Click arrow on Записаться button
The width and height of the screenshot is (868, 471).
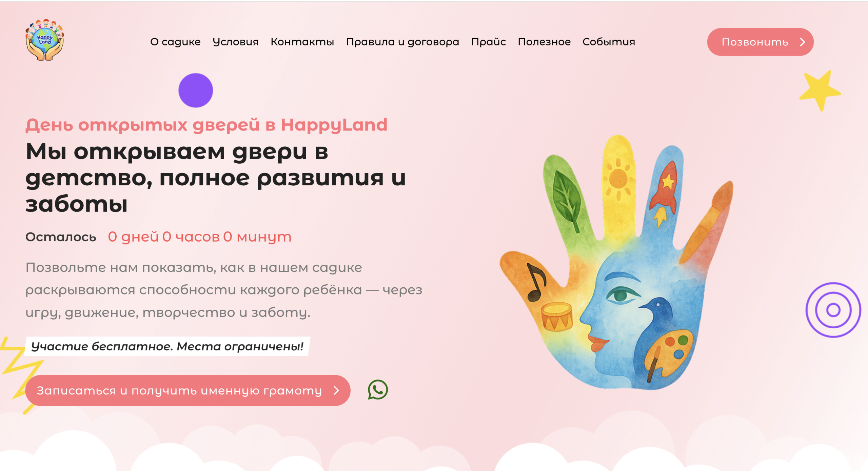(x=336, y=390)
